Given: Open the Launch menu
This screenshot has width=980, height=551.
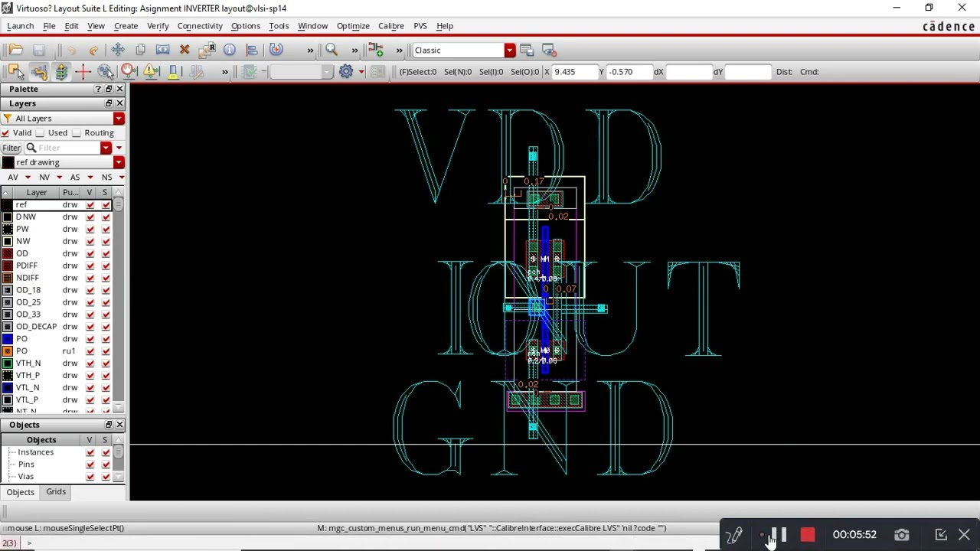Looking at the screenshot, I should coord(20,26).
